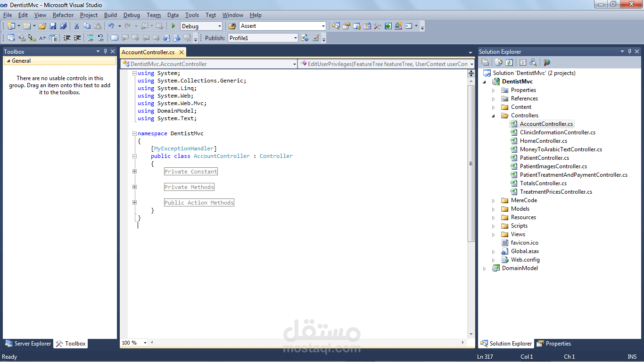
Task: Open the Assert find combo box dropdown
Action: [x=323, y=26]
